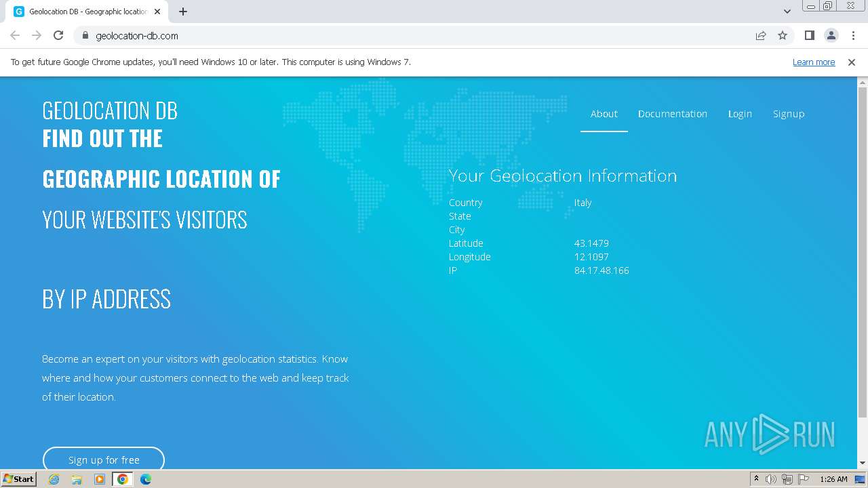Show hidden system tray icons
The width and height of the screenshot is (868, 488).
pos(756,479)
